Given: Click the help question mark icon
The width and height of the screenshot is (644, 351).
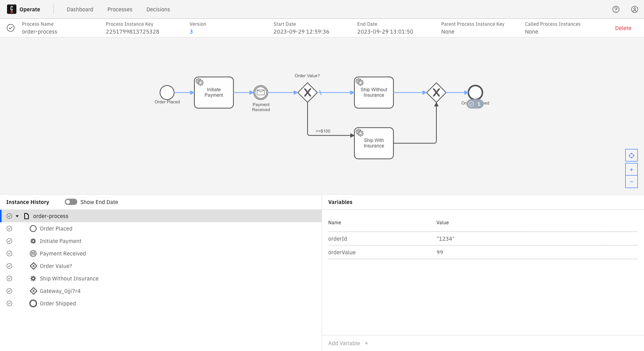Looking at the screenshot, I should click(x=616, y=9).
